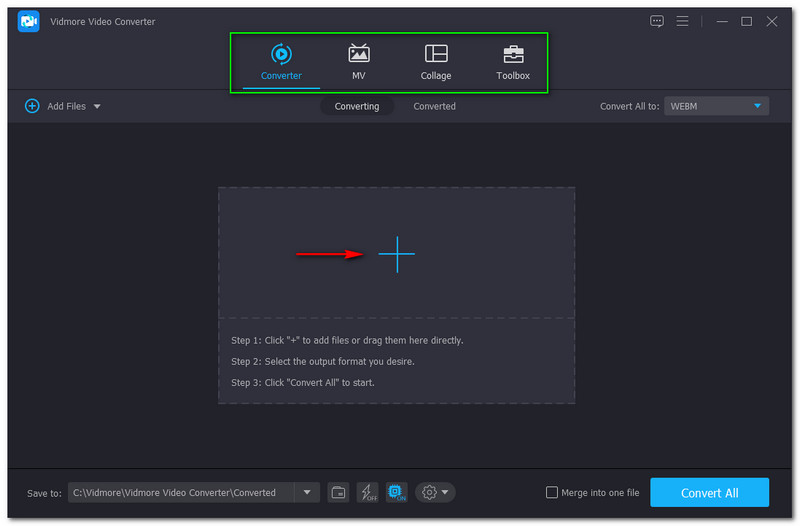Open the Convert All to WEBM dropdown
Image resolution: width=800 pixels, height=526 pixels.
click(716, 106)
